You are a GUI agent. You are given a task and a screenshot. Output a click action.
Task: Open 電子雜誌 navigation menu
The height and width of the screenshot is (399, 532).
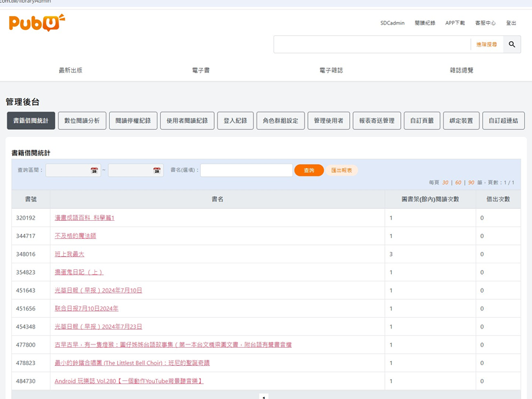click(x=331, y=70)
